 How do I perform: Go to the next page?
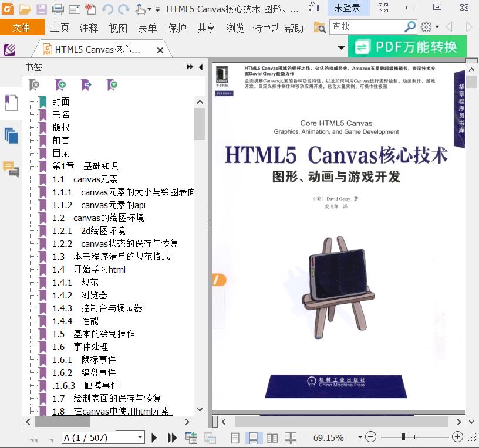coord(154,438)
